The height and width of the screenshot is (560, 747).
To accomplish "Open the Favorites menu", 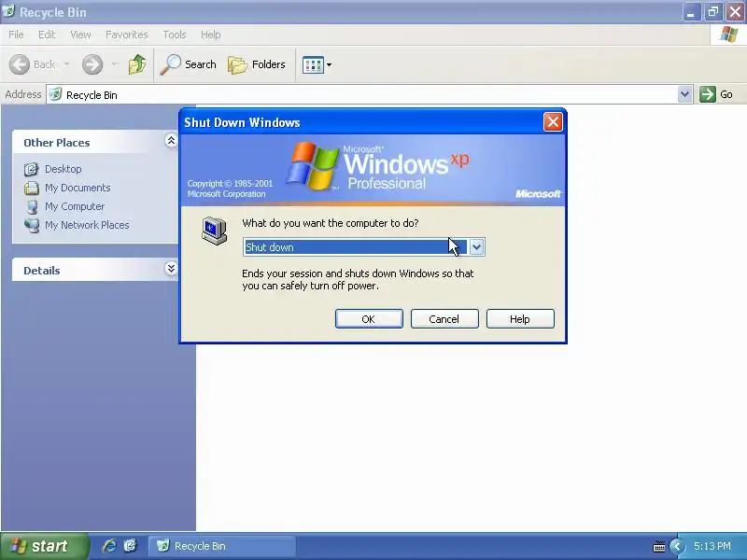I will point(127,35).
